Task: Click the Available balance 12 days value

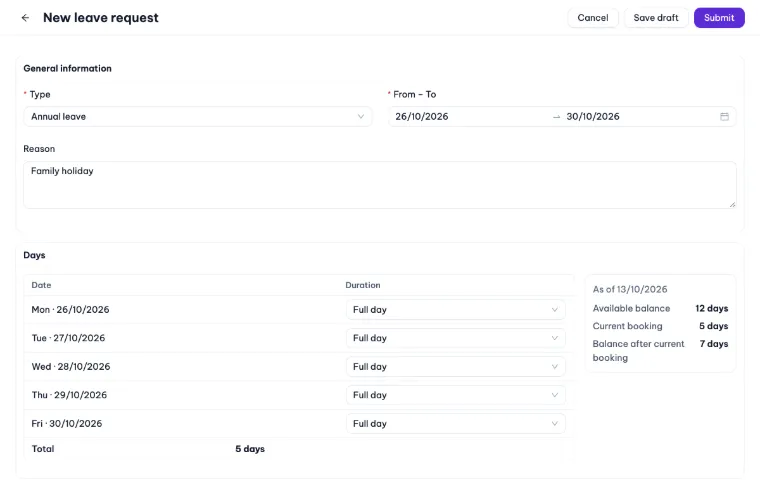Action: pos(712,308)
